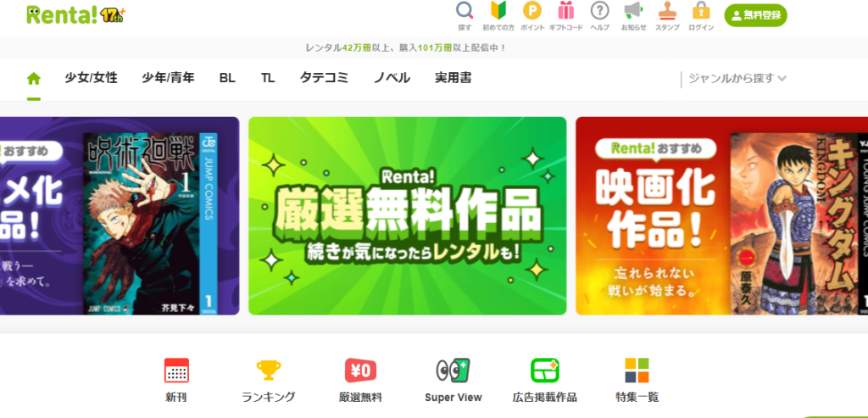
Task: Click the 初めての方 beginner icon
Action: [498, 11]
